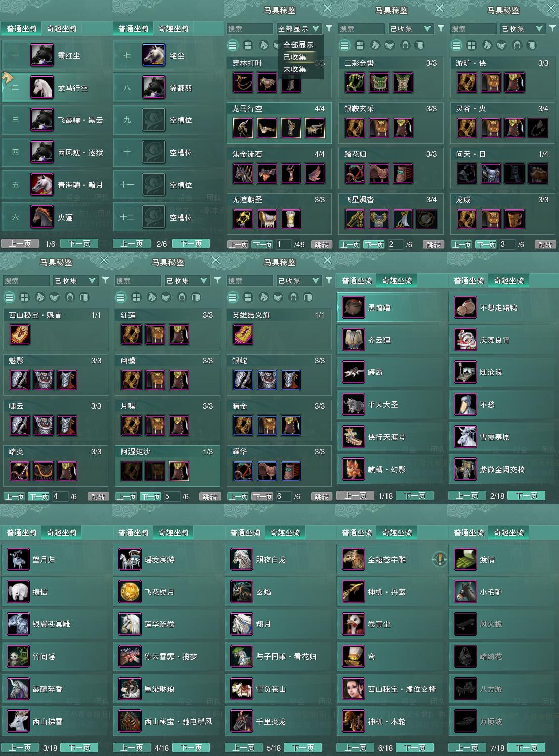Toggle horseshoe filter above 西山秘宝·魁首

point(70,297)
